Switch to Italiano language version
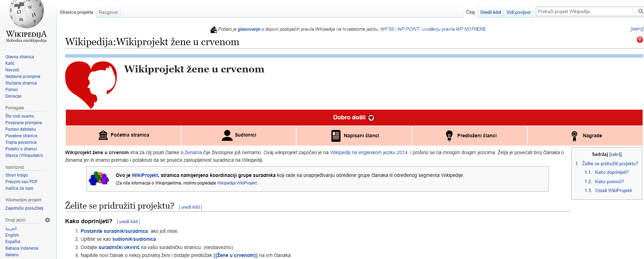This screenshot has width=644, height=259. [12, 255]
